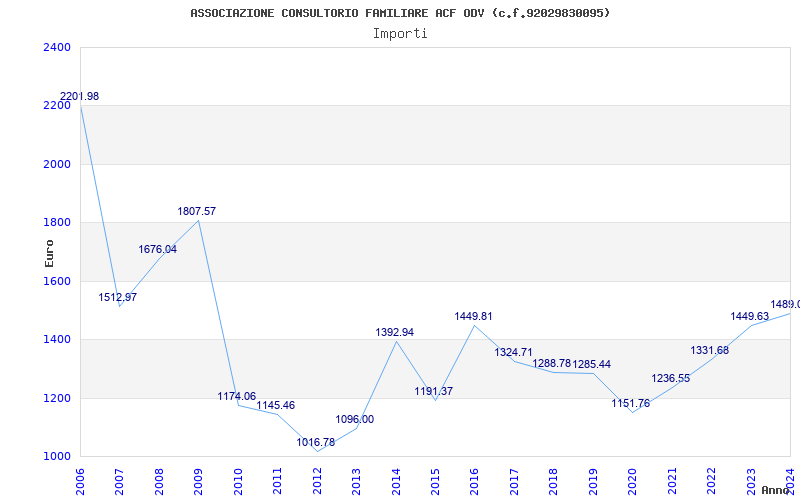Click the 2019 year label on x-axis
This screenshot has width=800, height=500.
(593, 482)
